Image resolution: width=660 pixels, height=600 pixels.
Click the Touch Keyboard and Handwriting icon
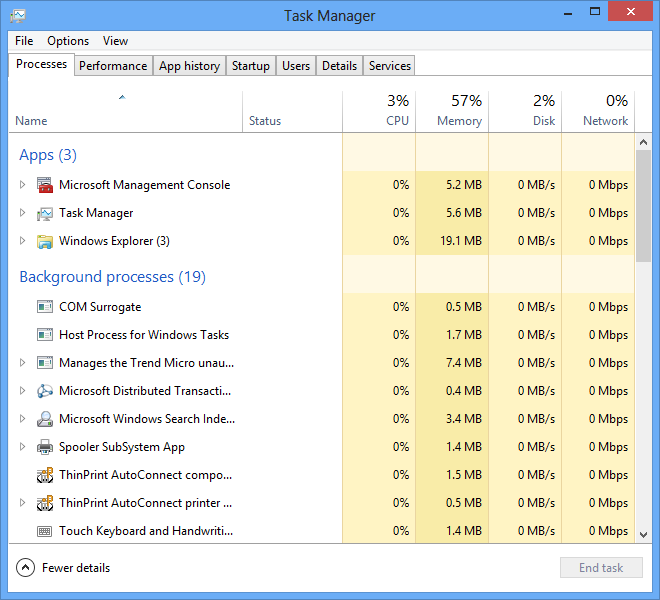(44, 531)
